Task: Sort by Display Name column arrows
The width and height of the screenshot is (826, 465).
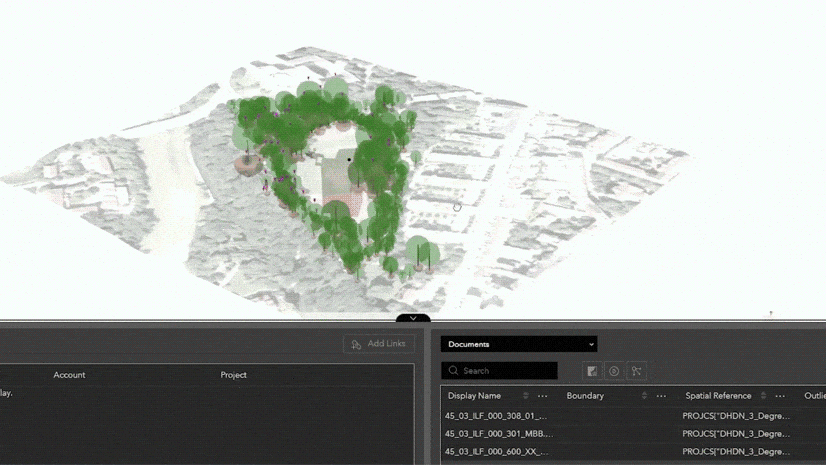Action: point(525,395)
